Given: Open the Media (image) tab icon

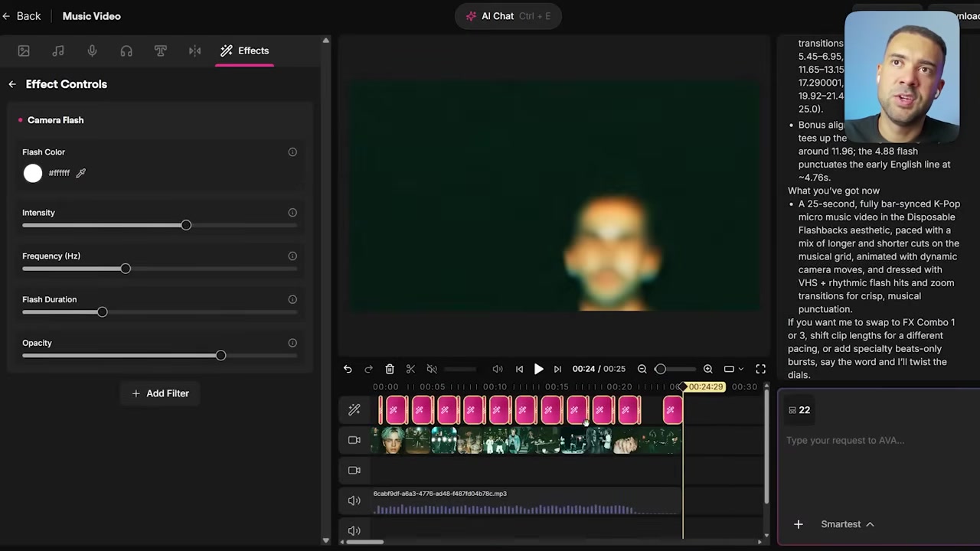Looking at the screenshot, I should (x=24, y=51).
